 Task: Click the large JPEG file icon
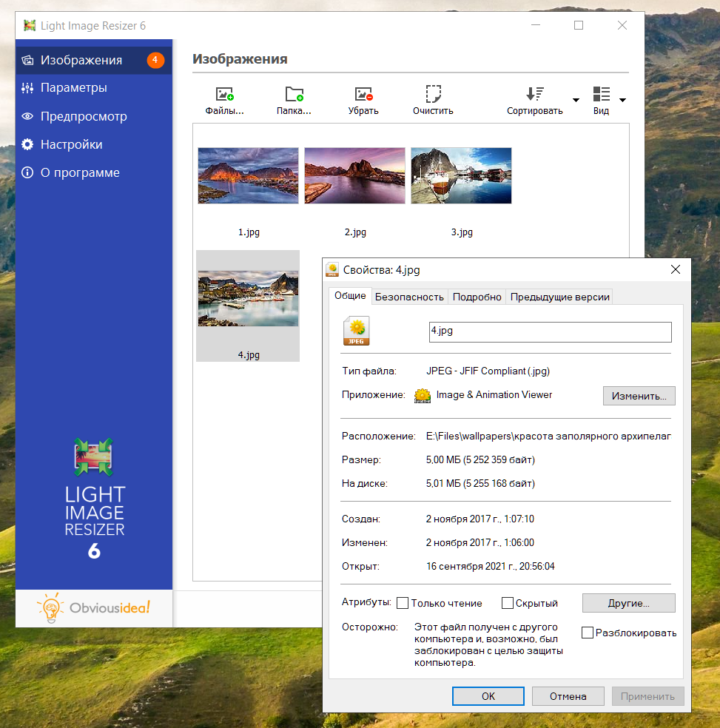coord(356,331)
